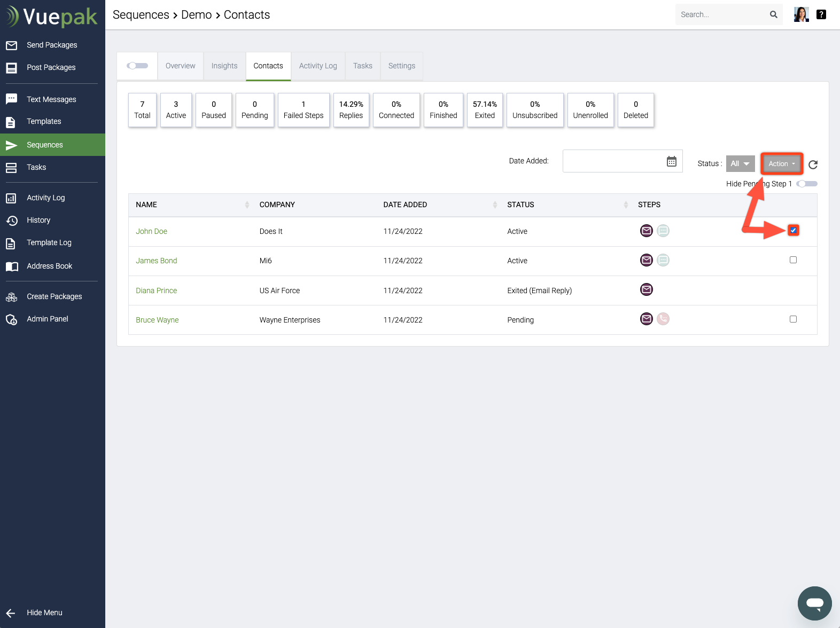Viewport: 840px width, 628px height.
Task: Filter by 0% Connected card
Action: 396,110
